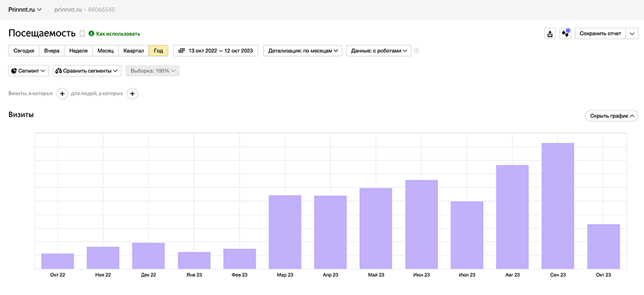
Task: Add a people condition with the second plus button
Action: (132, 94)
